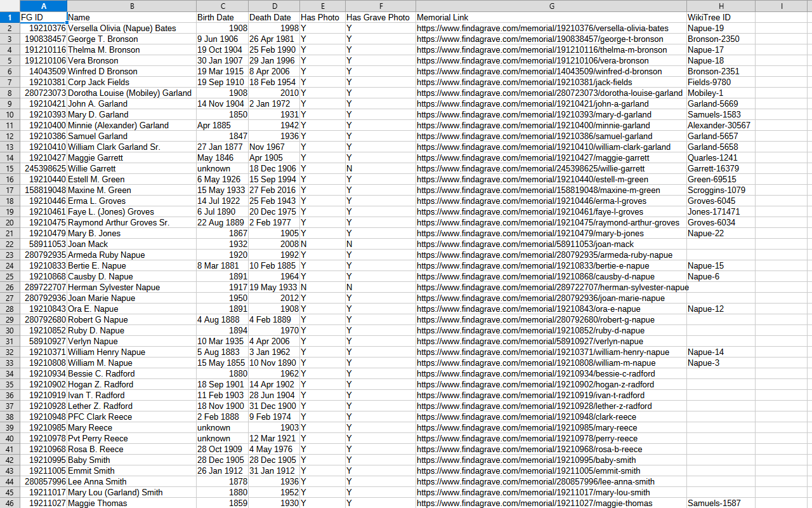Select the name cell 'George T. Bronson'
This screenshot has width=812, height=508.
131,39
